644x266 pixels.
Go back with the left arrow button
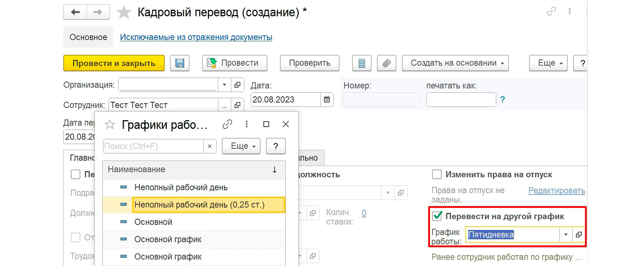tap(75, 12)
